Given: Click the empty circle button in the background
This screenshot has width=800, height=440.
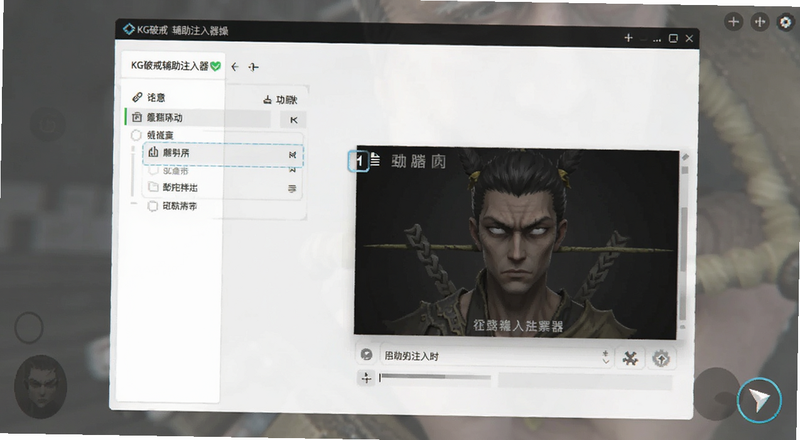Looking at the screenshot, I should pos(29,328).
